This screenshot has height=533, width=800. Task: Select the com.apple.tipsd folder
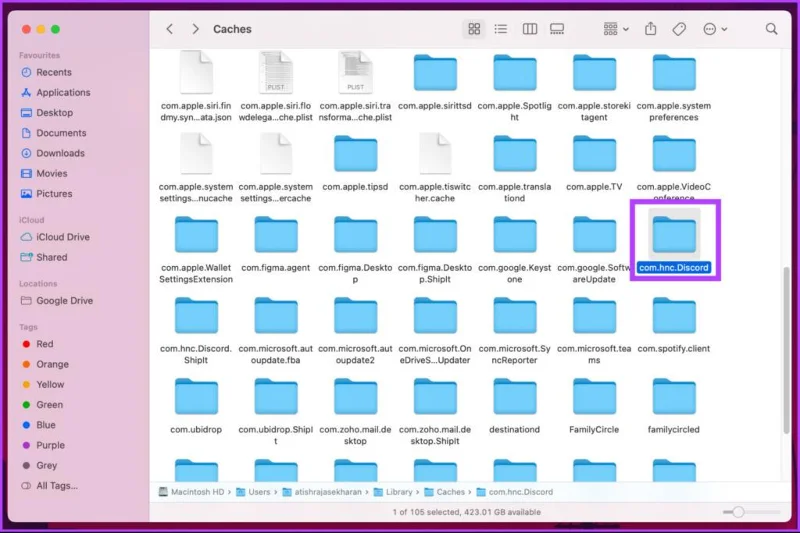(355, 163)
